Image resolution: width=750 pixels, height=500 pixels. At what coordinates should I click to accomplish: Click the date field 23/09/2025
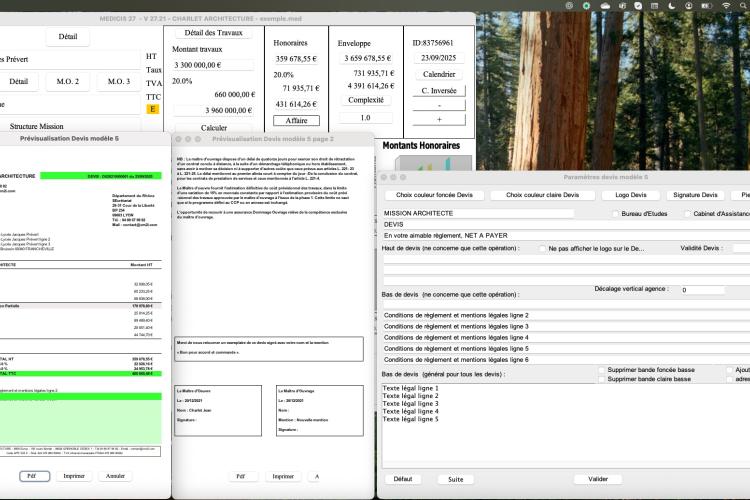pyautogui.click(x=439, y=58)
